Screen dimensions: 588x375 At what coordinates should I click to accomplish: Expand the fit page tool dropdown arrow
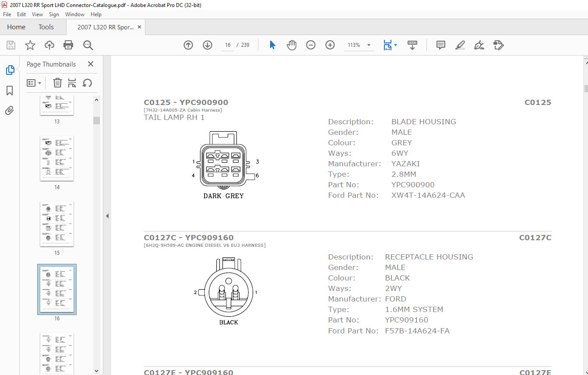tap(396, 45)
